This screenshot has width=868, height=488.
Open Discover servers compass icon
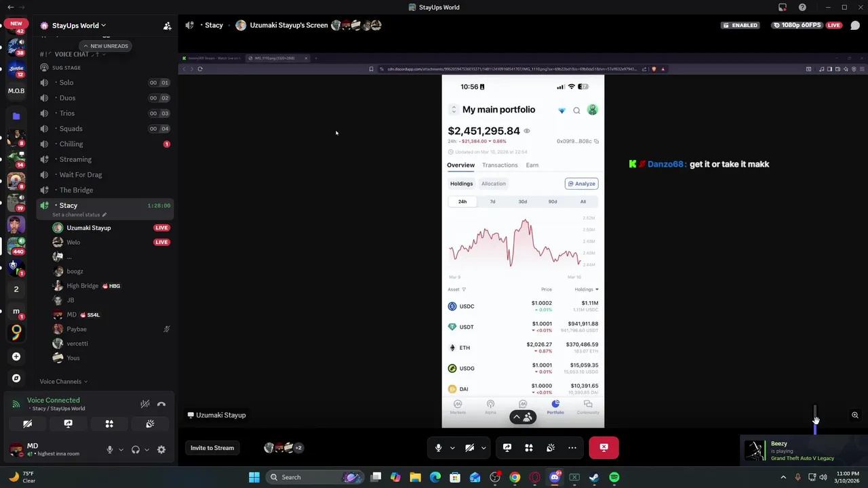(16, 378)
